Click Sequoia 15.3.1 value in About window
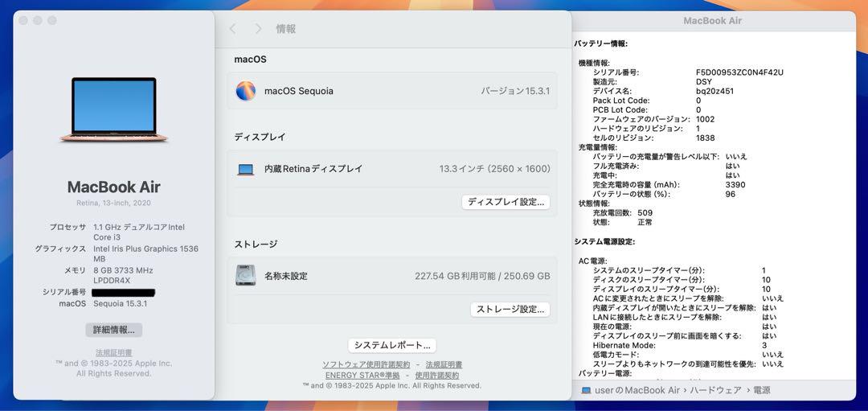 click(120, 303)
